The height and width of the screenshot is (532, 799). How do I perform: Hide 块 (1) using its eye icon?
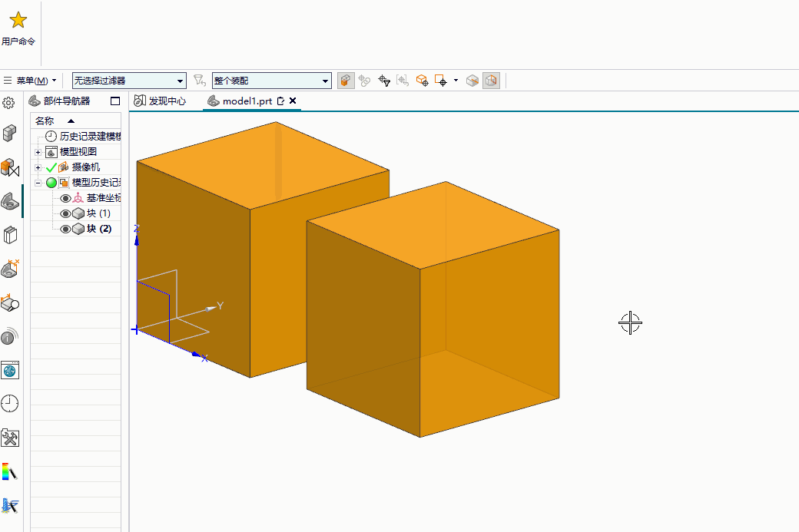[65, 213]
